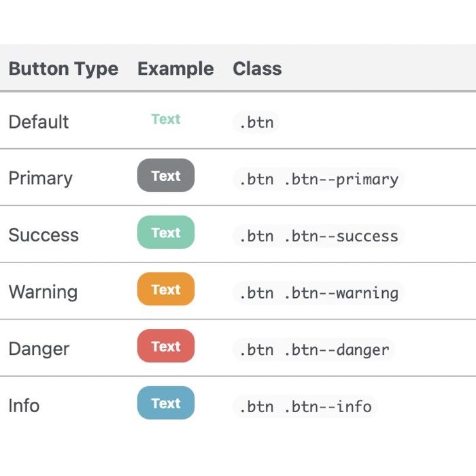476x476 pixels.
Task: Click the Default row label
Action: pos(39,122)
